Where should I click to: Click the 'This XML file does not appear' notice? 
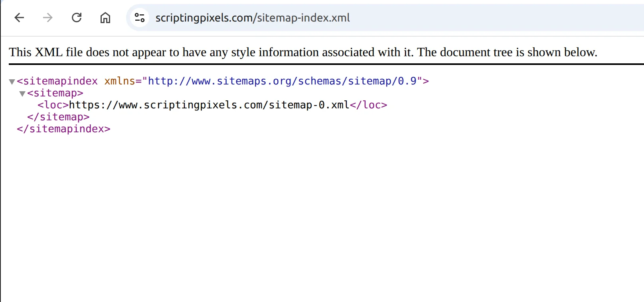303,52
